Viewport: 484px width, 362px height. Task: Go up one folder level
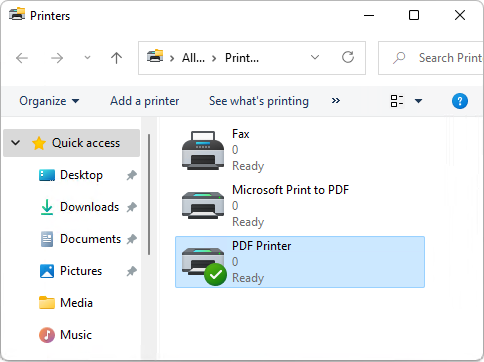click(116, 58)
